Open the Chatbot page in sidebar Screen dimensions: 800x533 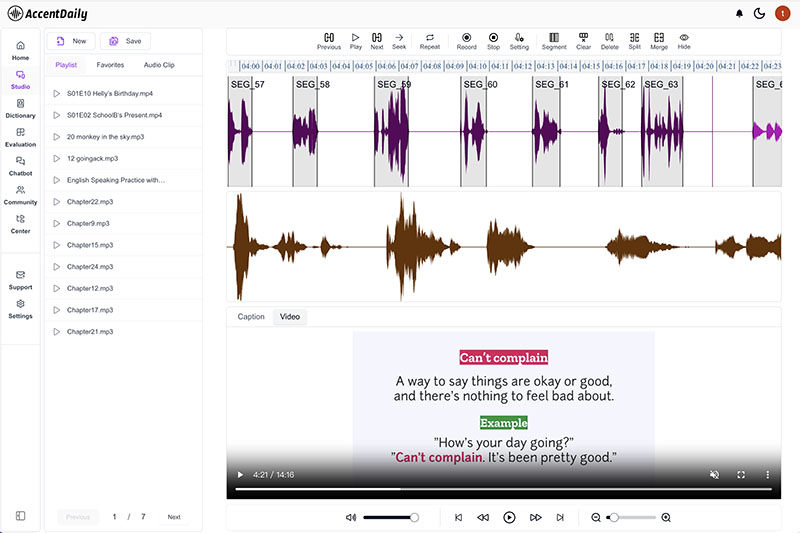tap(20, 165)
